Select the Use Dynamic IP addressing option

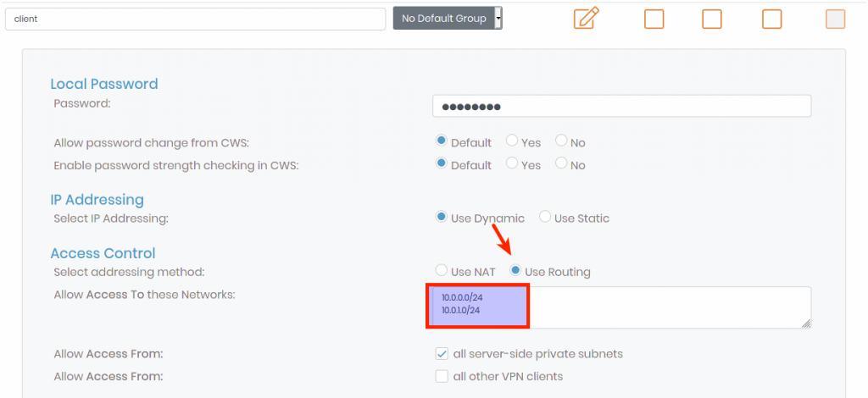[442, 218]
